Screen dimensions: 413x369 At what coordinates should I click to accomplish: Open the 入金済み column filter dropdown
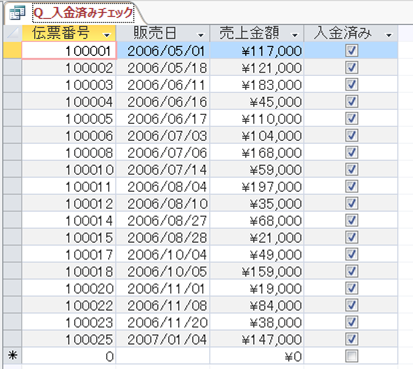(389, 35)
